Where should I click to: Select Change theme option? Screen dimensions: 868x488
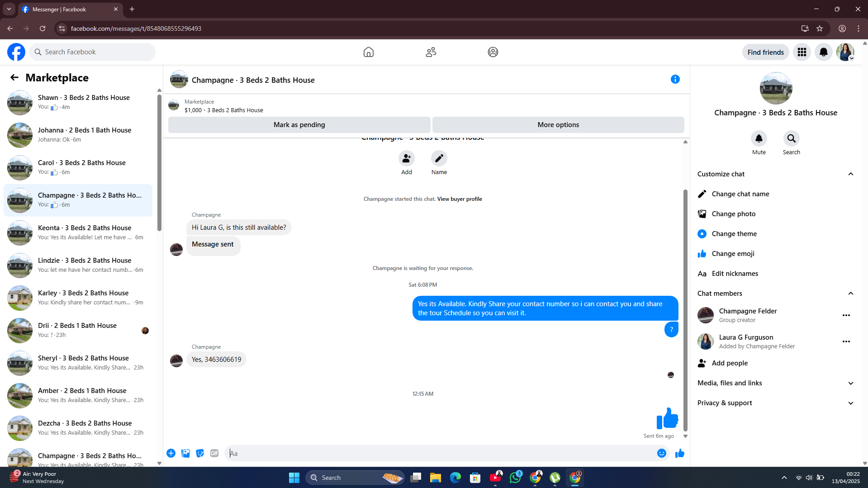[x=776, y=234]
